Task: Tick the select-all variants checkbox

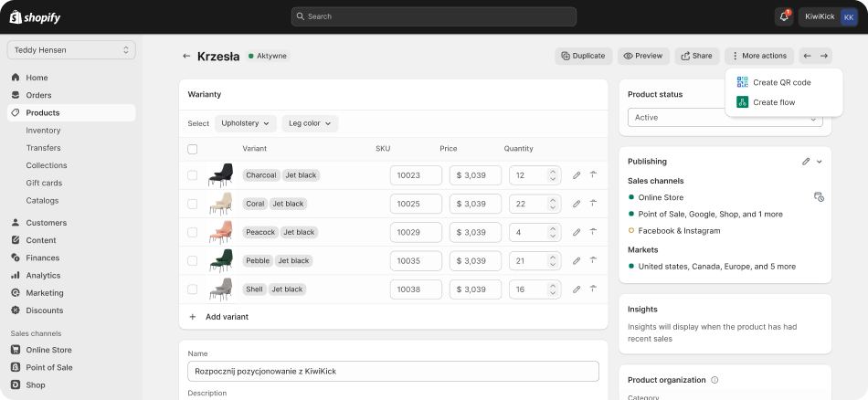Action: tap(193, 149)
